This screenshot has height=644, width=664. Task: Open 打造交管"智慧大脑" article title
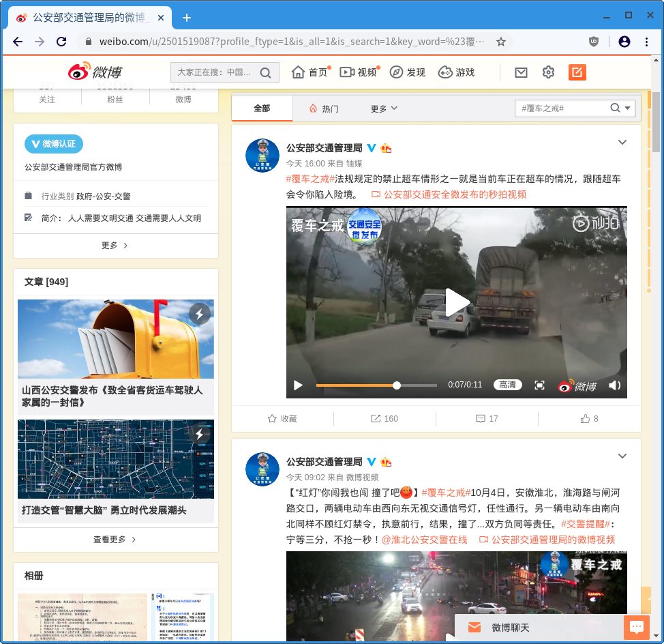pos(104,510)
